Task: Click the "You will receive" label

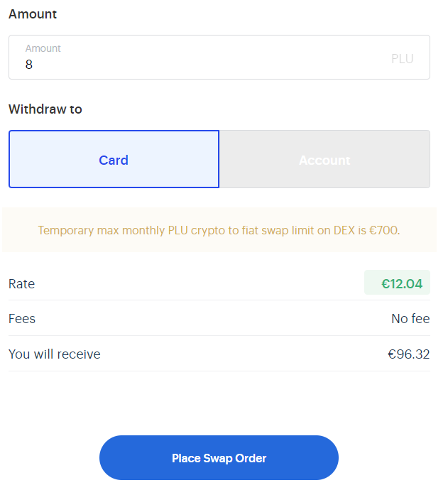Action: pyautogui.click(x=55, y=354)
